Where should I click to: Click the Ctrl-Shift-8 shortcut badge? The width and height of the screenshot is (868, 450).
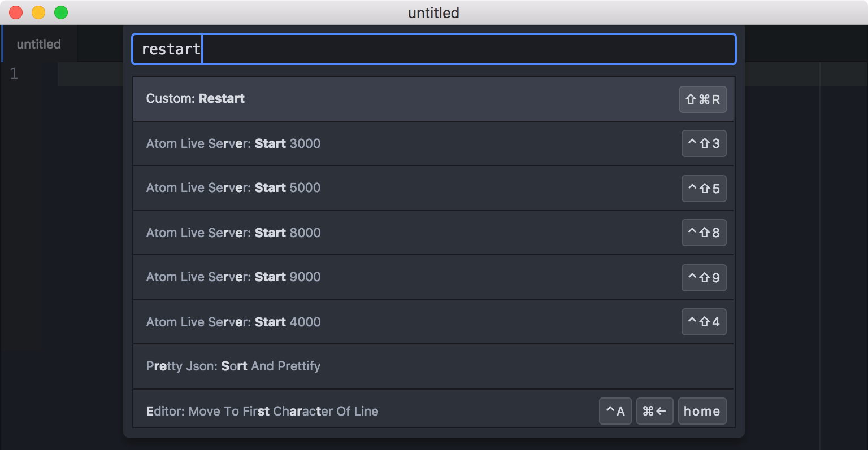coord(704,233)
